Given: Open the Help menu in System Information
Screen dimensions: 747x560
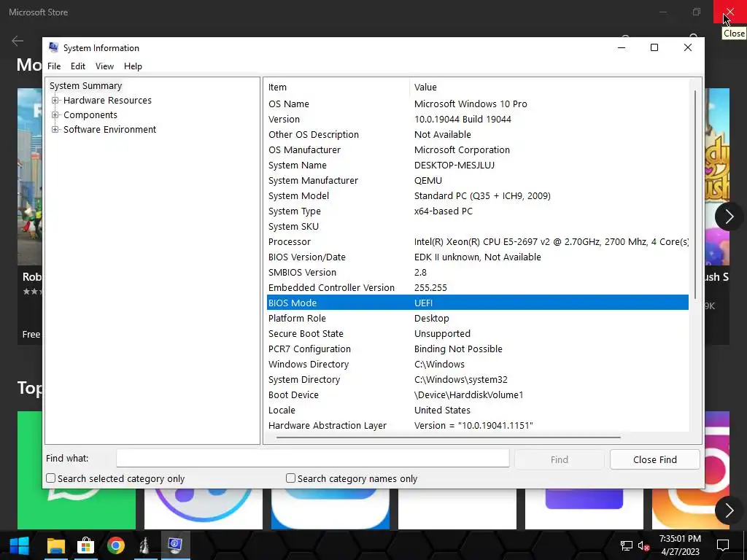Looking at the screenshot, I should pos(133,66).
